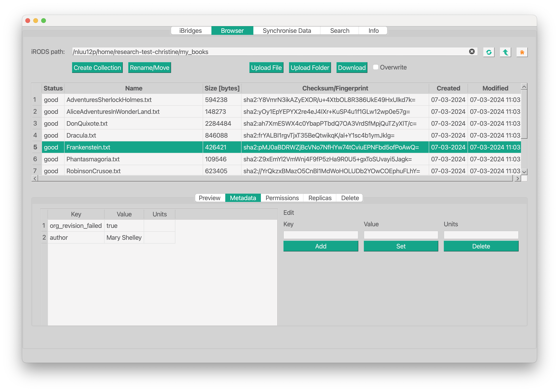Open the Info tab
559x392 pixels.
pos(373,31)
